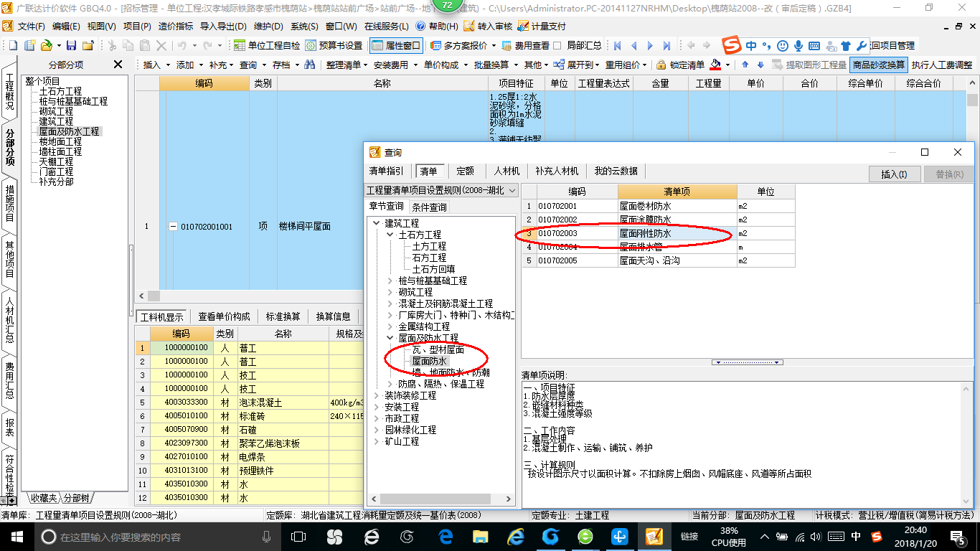Click taskbar search box

coord(157,537)
